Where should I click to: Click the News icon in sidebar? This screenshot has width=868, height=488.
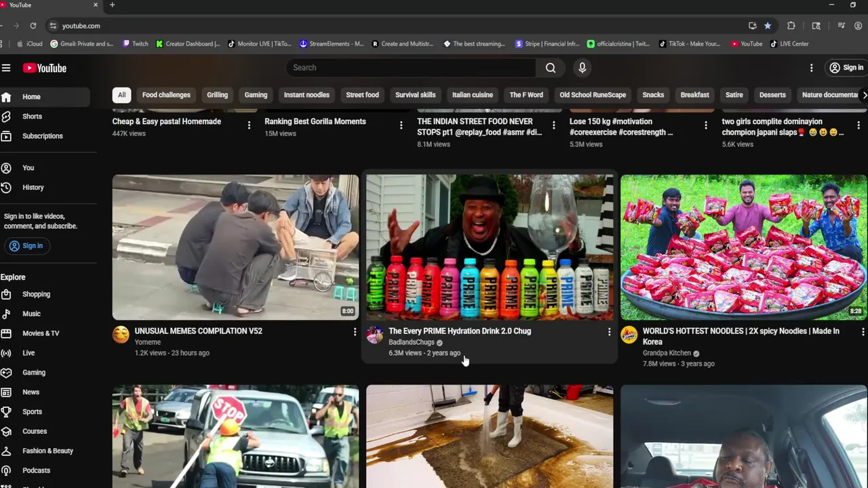click(x=6, y=392)
